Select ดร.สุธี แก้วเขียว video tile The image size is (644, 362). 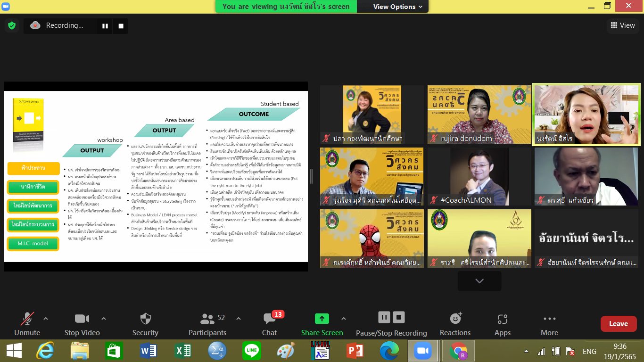586,177
